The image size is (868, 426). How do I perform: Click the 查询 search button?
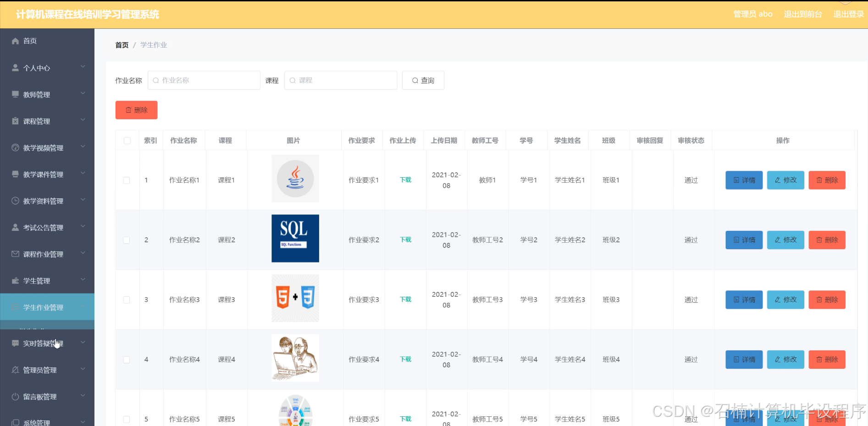tap(423, 80)
